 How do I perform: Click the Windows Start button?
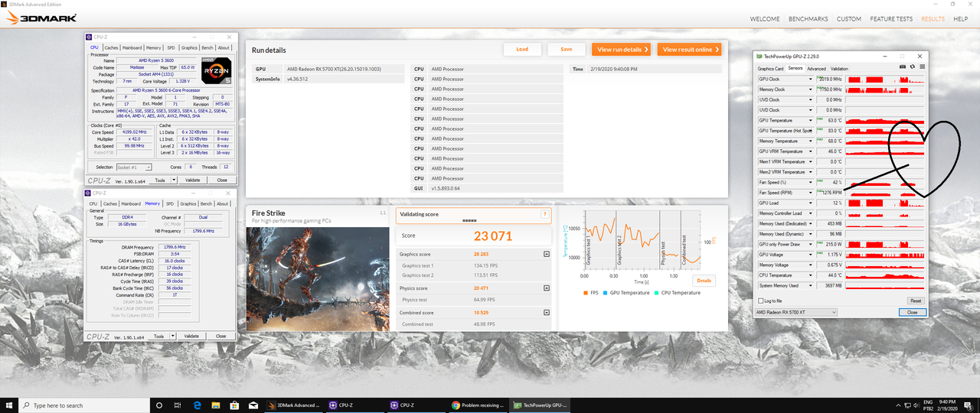point(8,405)
